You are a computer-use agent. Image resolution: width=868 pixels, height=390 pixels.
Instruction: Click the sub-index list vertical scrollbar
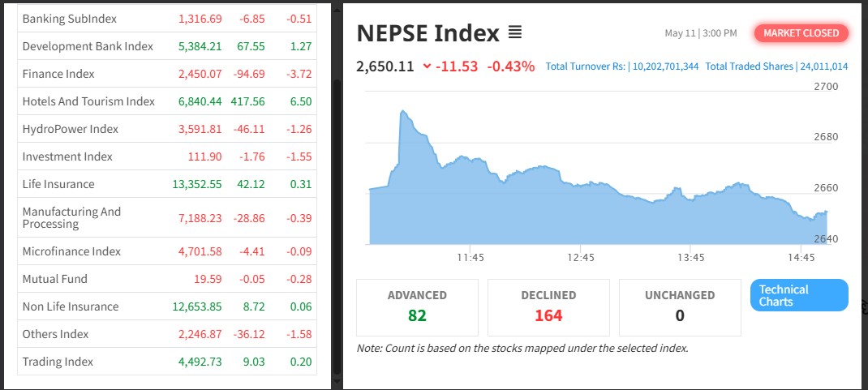[x=337, y=219]
